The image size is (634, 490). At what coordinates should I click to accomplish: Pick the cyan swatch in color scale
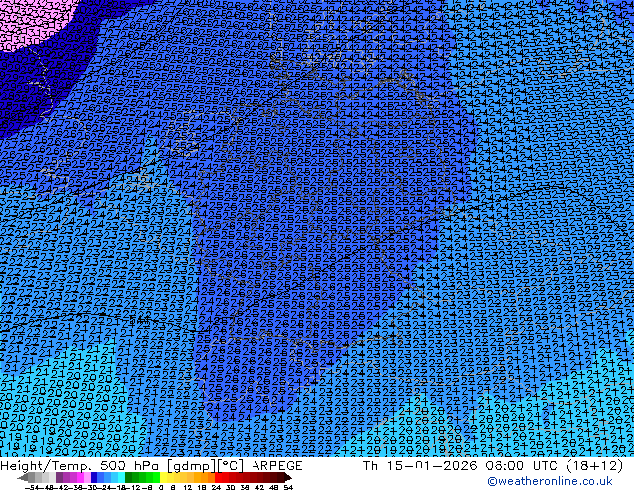point(121,477)
